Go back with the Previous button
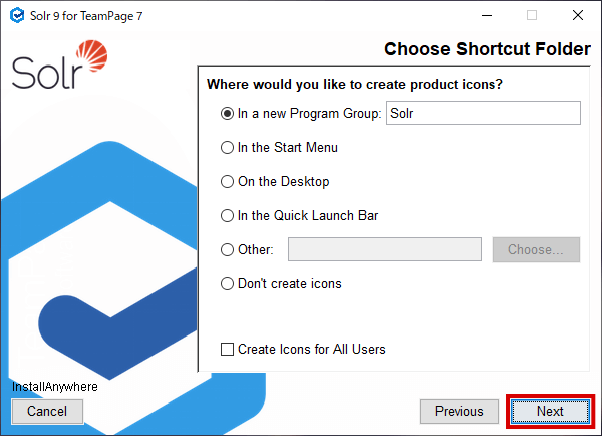 point(459,411)
